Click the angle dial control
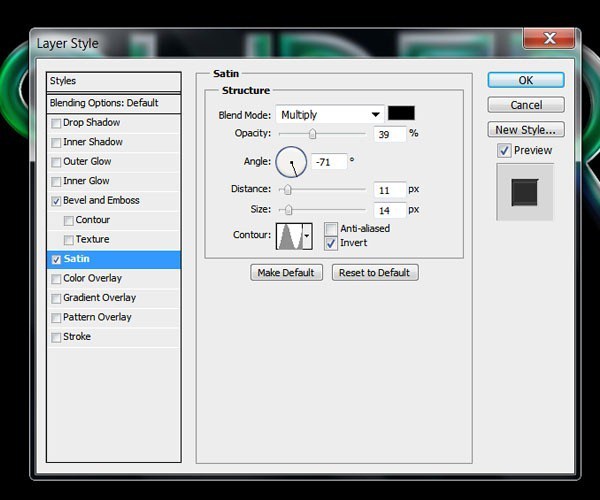The width and height of the screenshot is (600, 500). pos(291,160)
